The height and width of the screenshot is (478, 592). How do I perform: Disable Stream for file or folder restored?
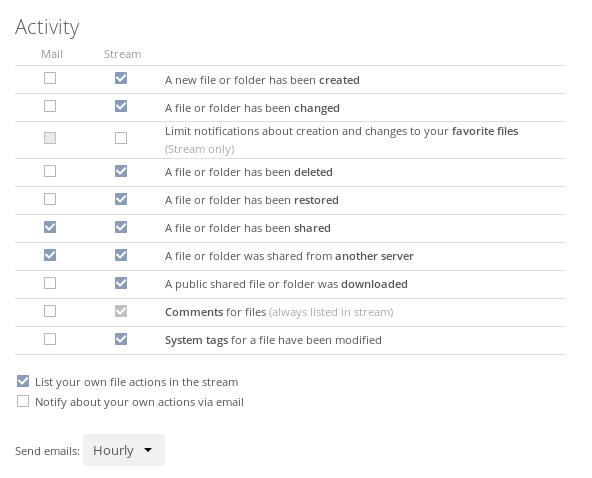[121, 199]
